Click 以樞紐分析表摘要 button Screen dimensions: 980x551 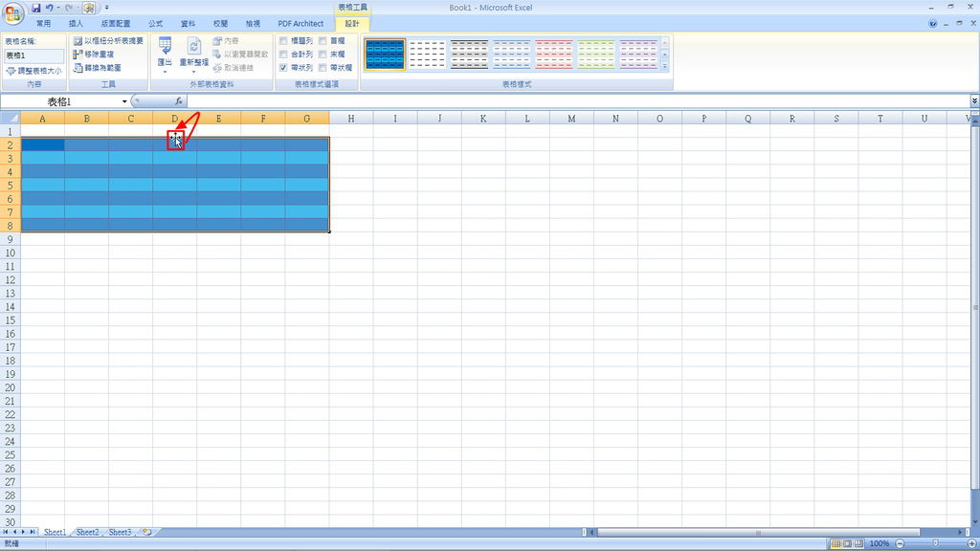[x=108, y=40]
